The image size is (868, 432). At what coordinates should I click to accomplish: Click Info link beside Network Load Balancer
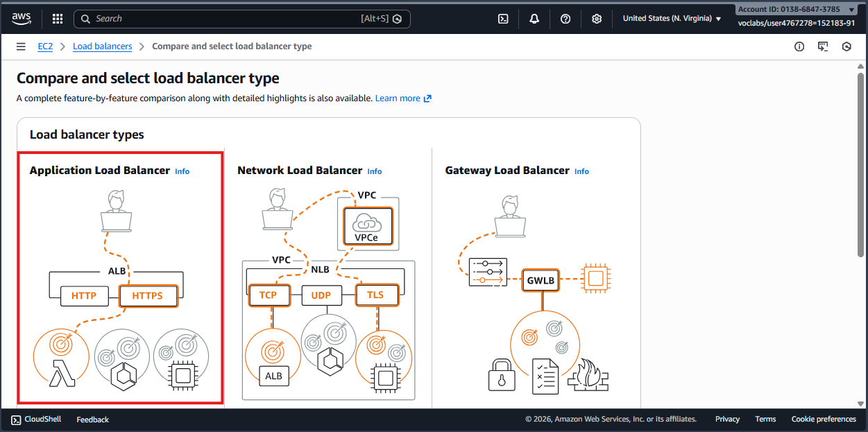tap(374, 171)
